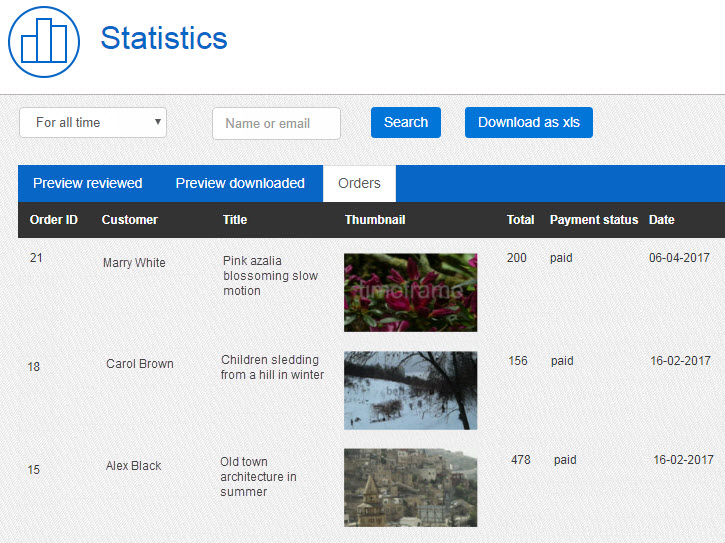Click the Pink azalia flower thumbnail
725x543 pixels.
(410, 292)
